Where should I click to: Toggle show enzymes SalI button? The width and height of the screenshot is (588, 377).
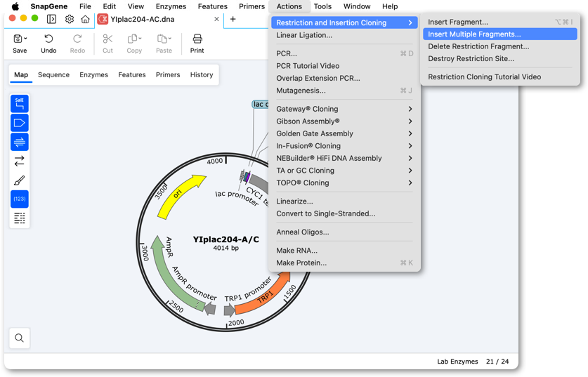pyautogui.click(x=20, y=104)
